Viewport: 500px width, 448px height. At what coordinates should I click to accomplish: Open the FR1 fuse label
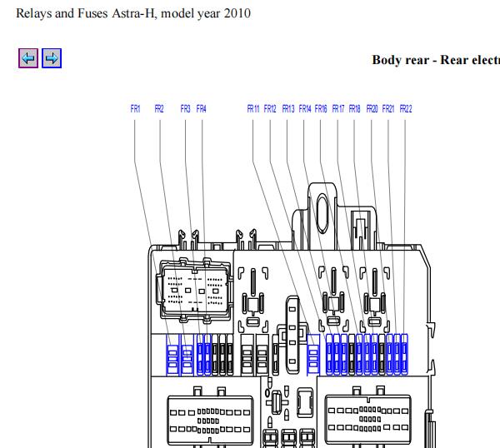pyautogui.click(x=135, y=109)
